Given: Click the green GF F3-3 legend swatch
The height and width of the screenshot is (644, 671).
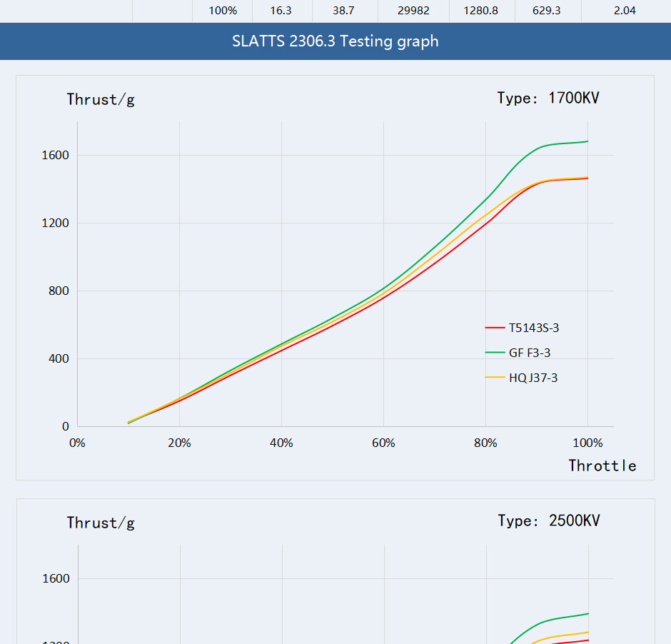Looking at the screenshot, I should [x=495, y=353].
